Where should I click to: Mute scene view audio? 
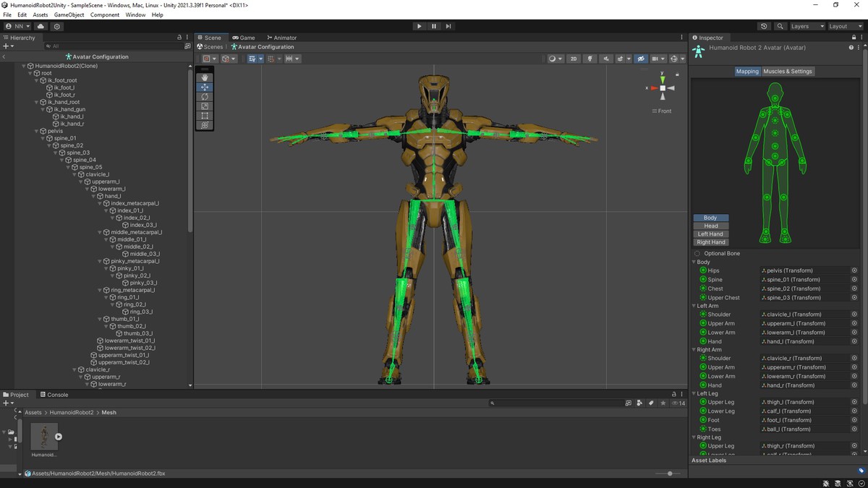pyautogui.click(x=607, y=59)
